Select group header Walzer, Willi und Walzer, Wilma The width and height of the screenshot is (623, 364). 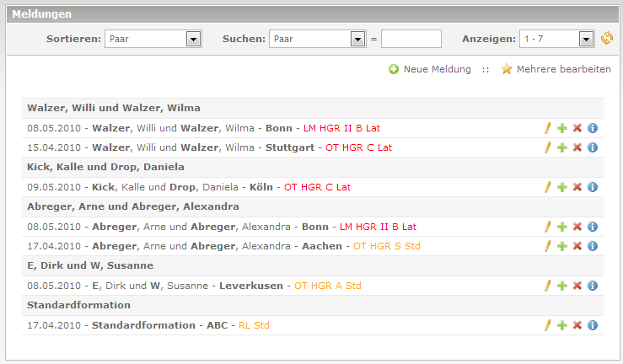coord(114,108)
